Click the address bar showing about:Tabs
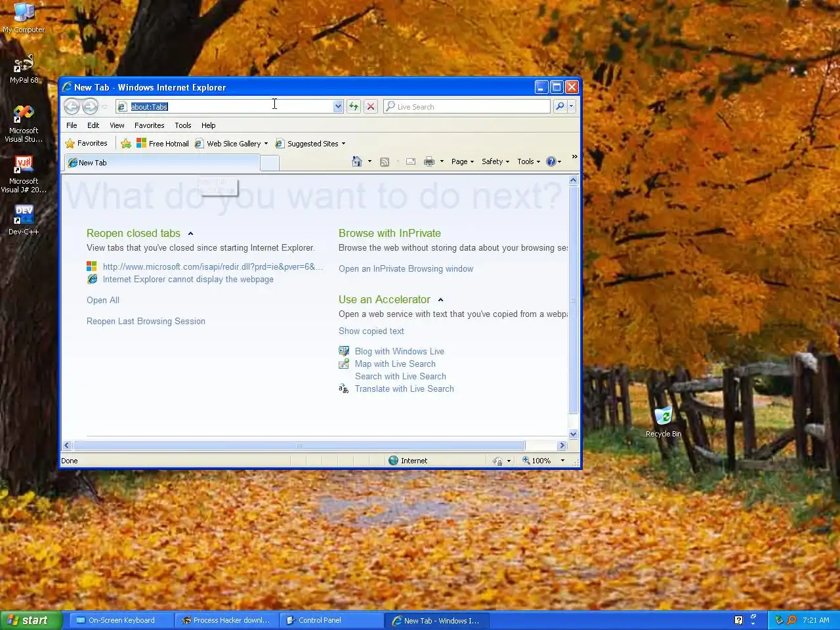This screenshot has width=840, height=630. point(225,106)
